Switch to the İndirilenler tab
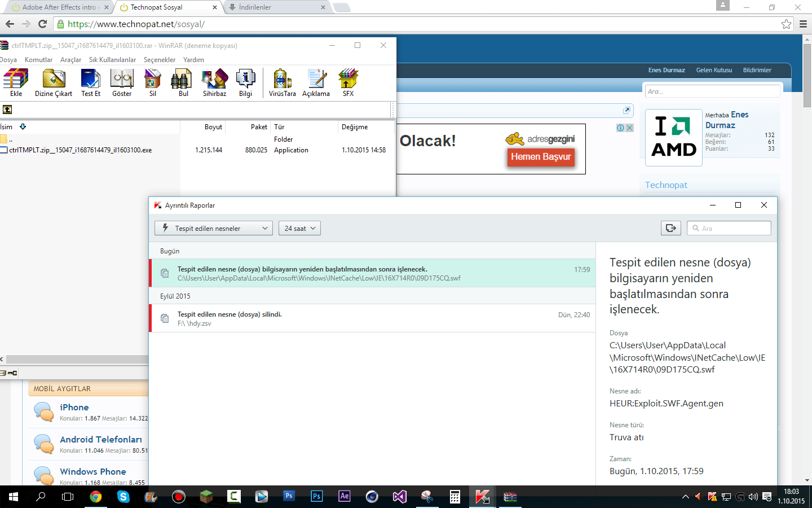This screenshot has height=508, width=812. 276,7
